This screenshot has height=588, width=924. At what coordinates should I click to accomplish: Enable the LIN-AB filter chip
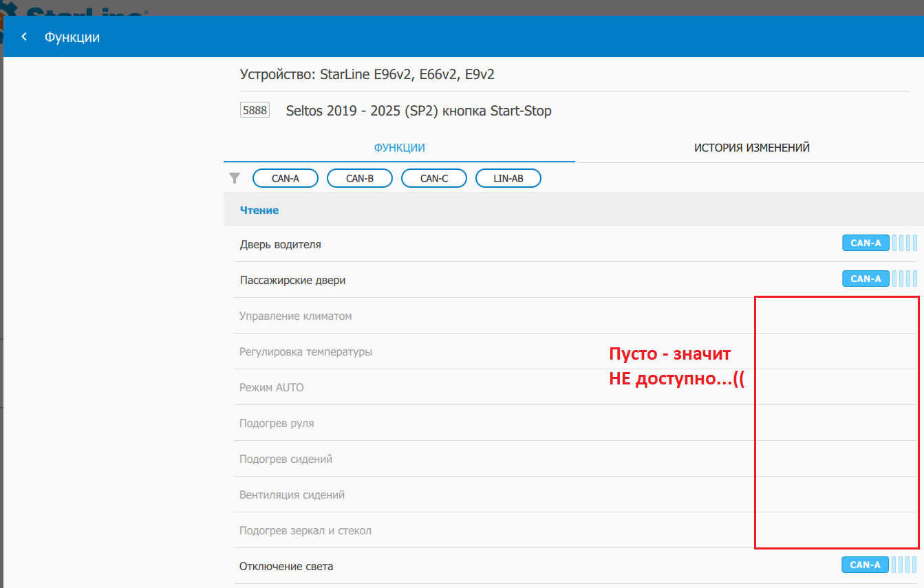click(x=508, y=178)
